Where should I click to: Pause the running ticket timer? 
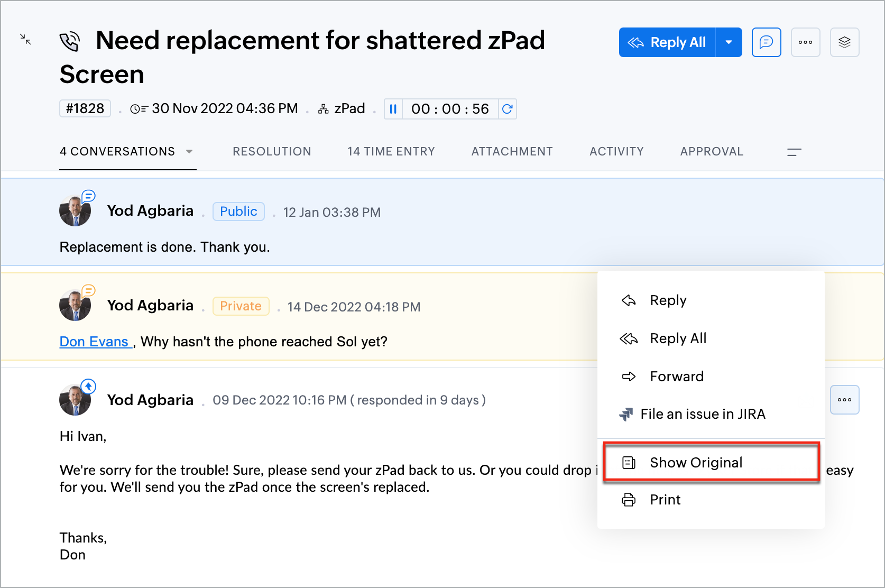[393, 109]
